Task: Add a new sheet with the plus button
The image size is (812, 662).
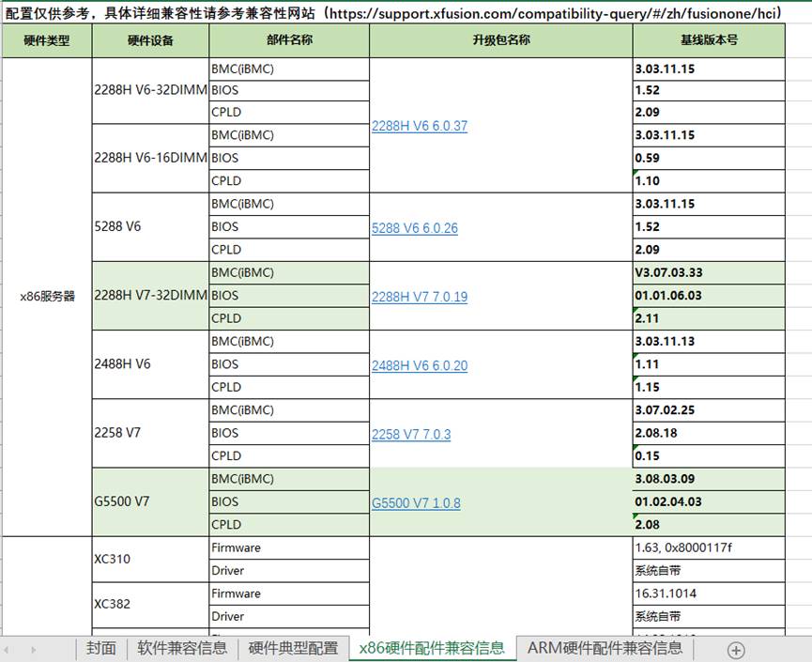Action: pyautogui.click(x=736, y=650)
